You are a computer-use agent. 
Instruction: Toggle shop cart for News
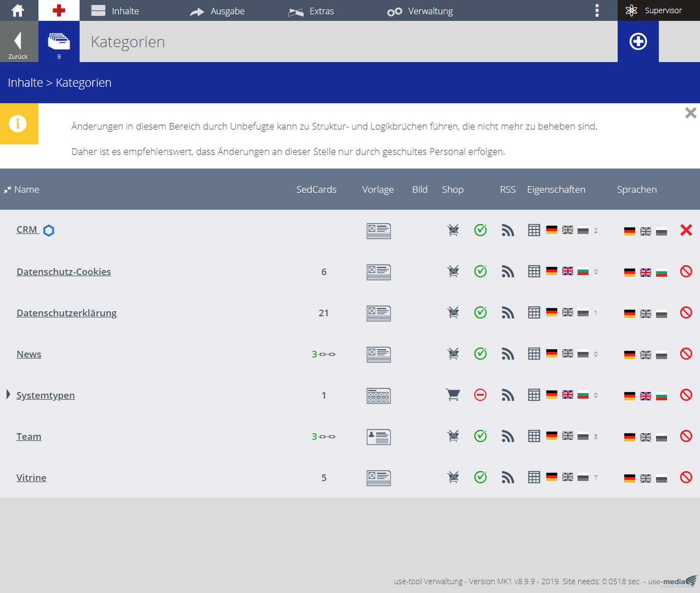[x=453, y=354]
